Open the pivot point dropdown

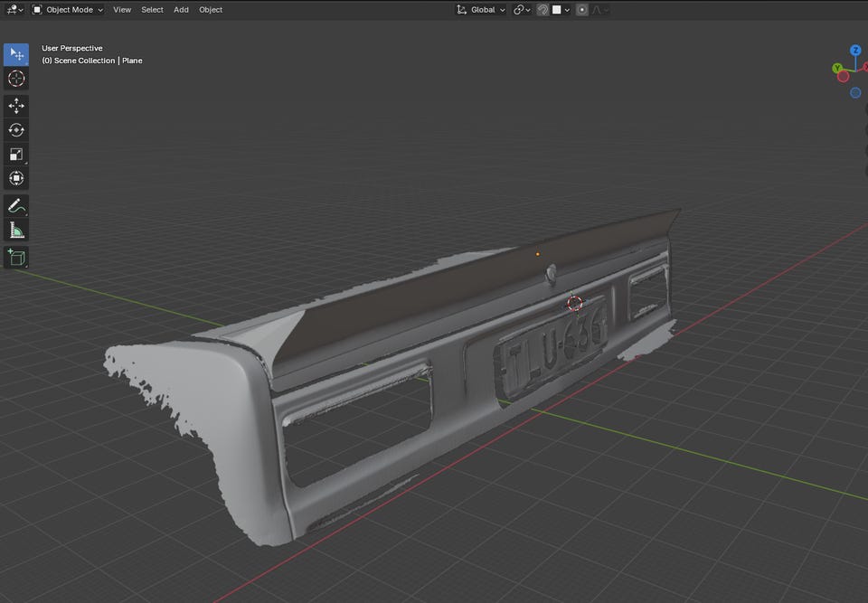click(x=522, y=9)
